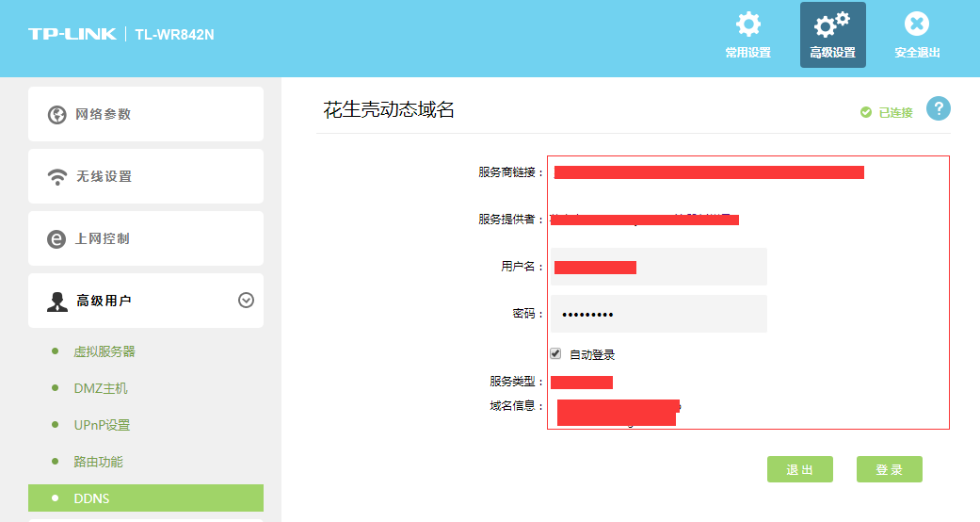Viewport: 980px width, 522px height.
Task: Click the 服务提供者 label
Action: (x=510, y=219)
